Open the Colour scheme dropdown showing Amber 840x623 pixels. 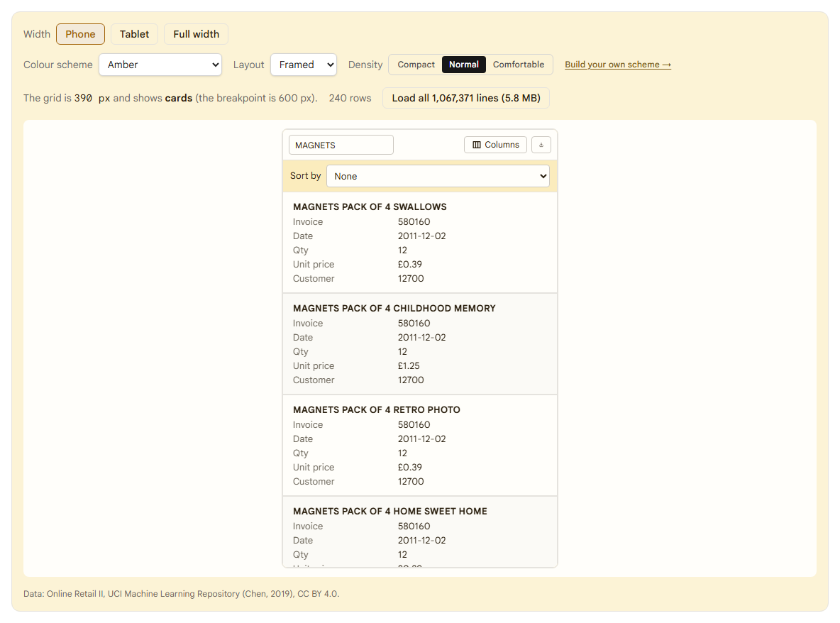[x=160, y=65]
